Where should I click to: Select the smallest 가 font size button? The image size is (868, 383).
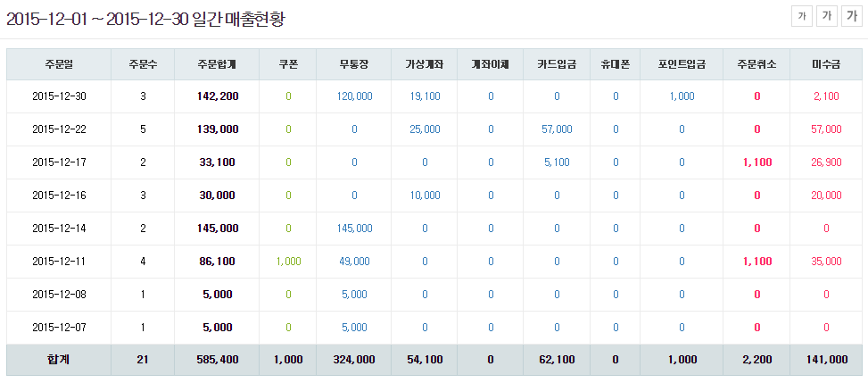coord(802,15)
